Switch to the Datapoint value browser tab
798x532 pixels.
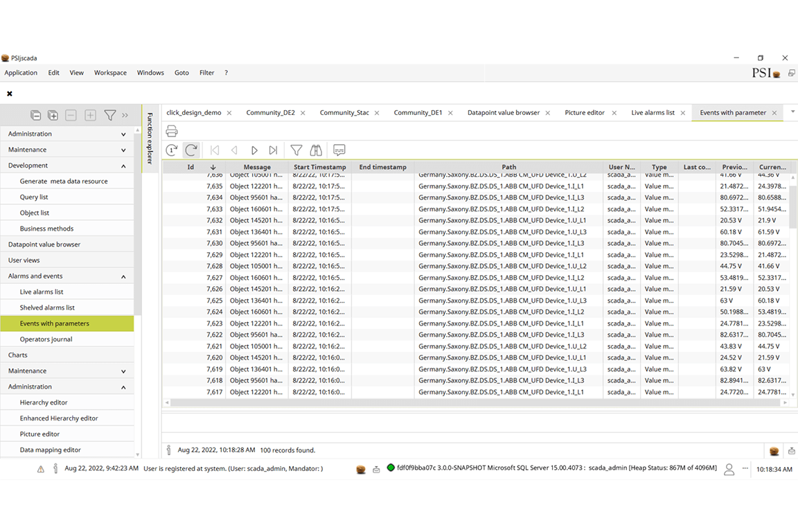(x=504, y=112)
